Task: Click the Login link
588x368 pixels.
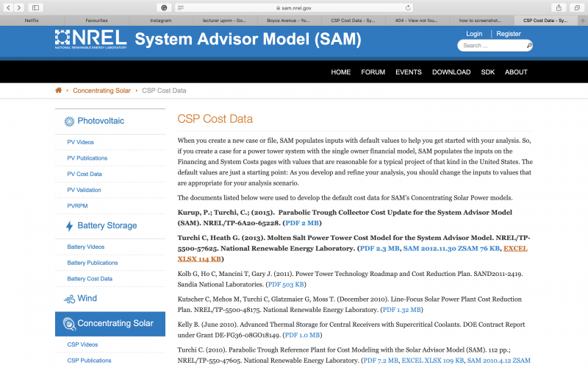Action: coord(474,34)
